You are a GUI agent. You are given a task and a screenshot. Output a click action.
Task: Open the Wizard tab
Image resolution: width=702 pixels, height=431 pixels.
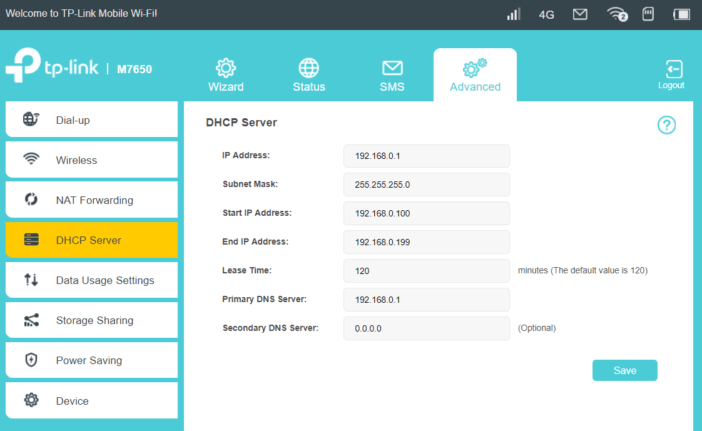click(x=226, y=75)
